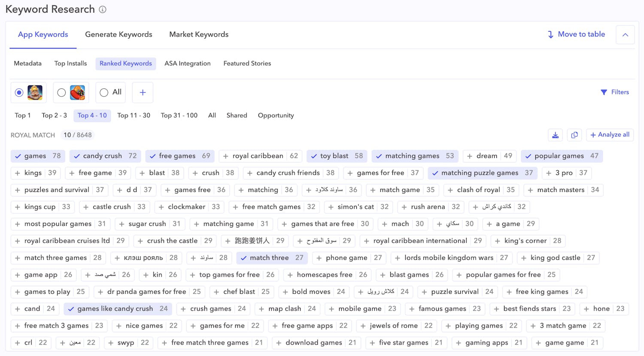Screen dimensions: 644x356
Task: Click the Candy Crush app icon
Action: 76,92
